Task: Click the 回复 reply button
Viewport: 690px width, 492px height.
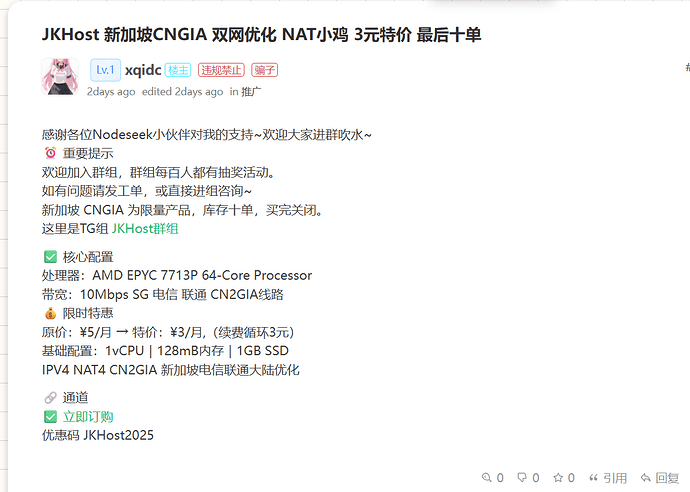Action: click(x=660, y=477)
